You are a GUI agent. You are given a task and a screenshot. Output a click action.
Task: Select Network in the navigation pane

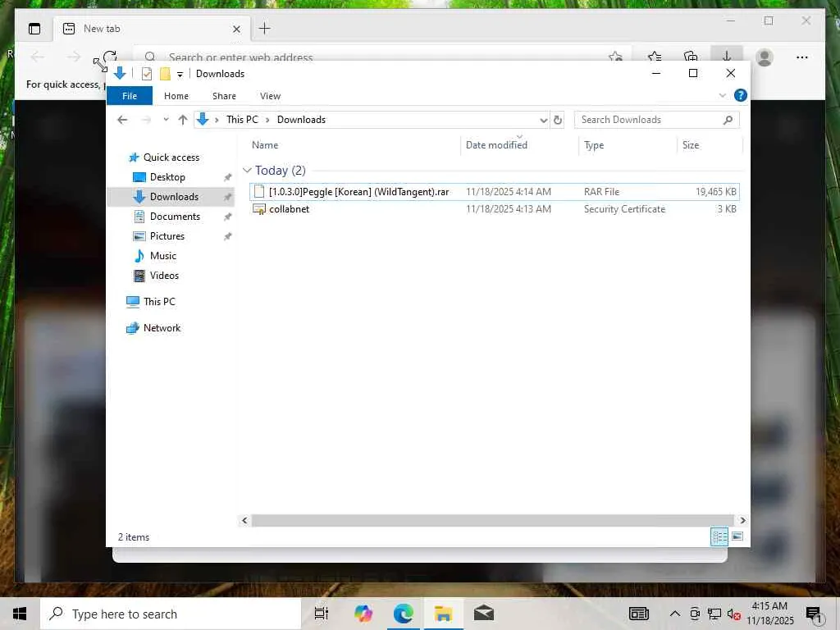[162, 328]
